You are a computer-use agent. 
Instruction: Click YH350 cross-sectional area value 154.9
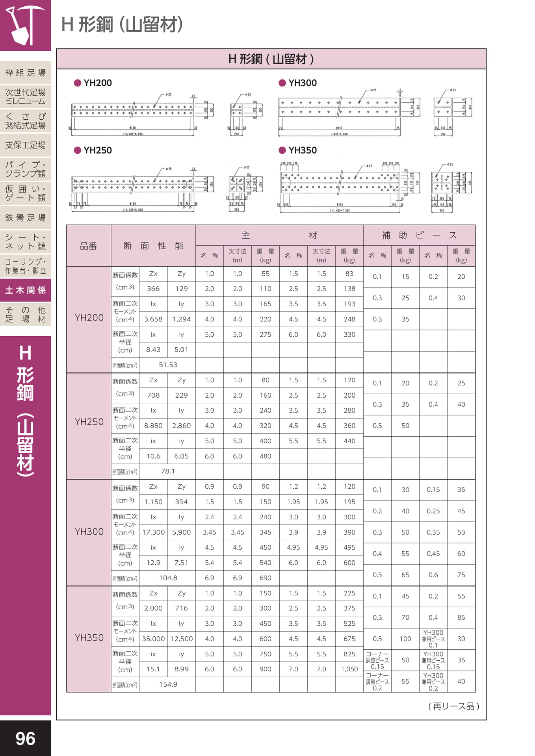point(168,684)
